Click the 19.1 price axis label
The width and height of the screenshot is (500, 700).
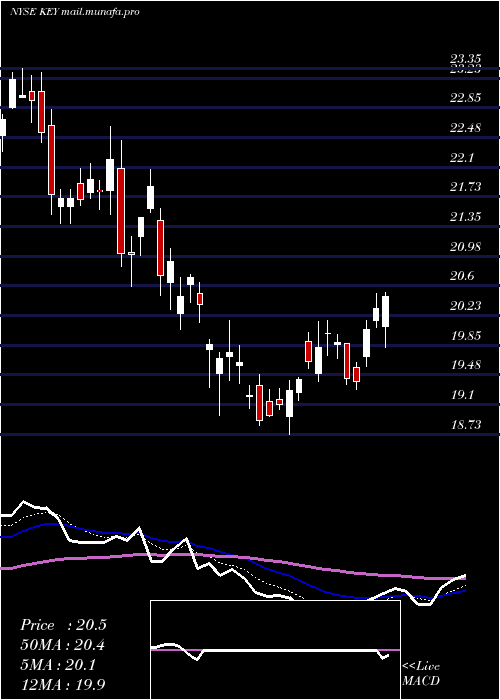(x=462, y=395)
